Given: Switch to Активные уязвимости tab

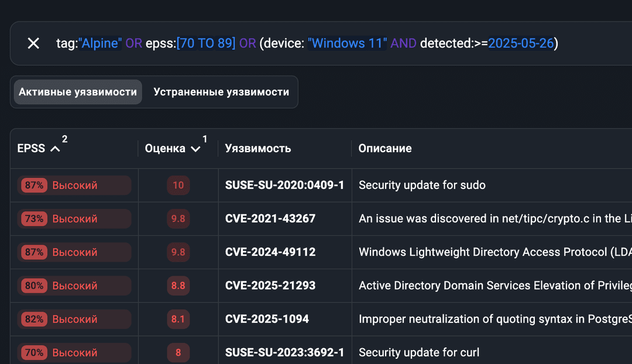Looking at the screenshot, I should click(78, 92).
